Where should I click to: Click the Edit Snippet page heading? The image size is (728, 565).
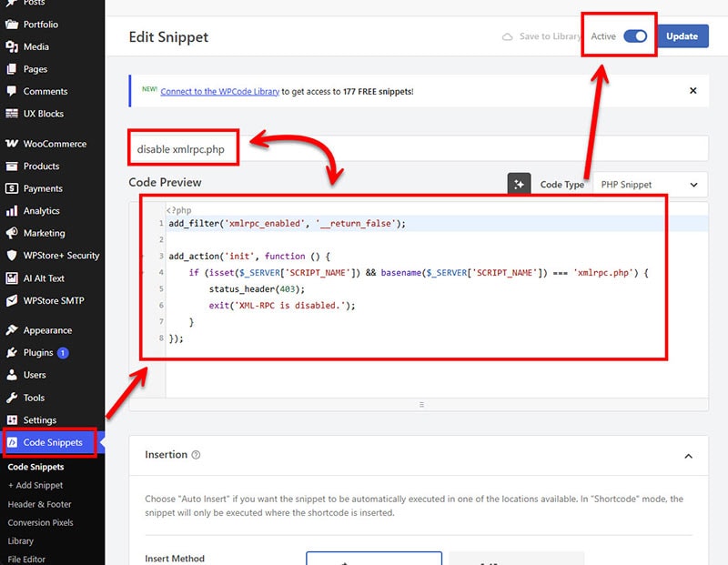pyautogui.click(x=168, y=37)
